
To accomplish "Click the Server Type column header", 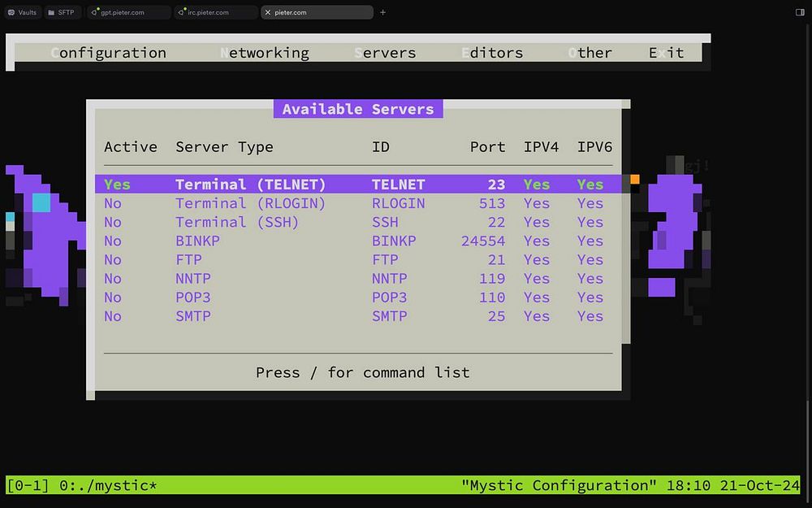I will pyautogui.click(x=224, y=147).
